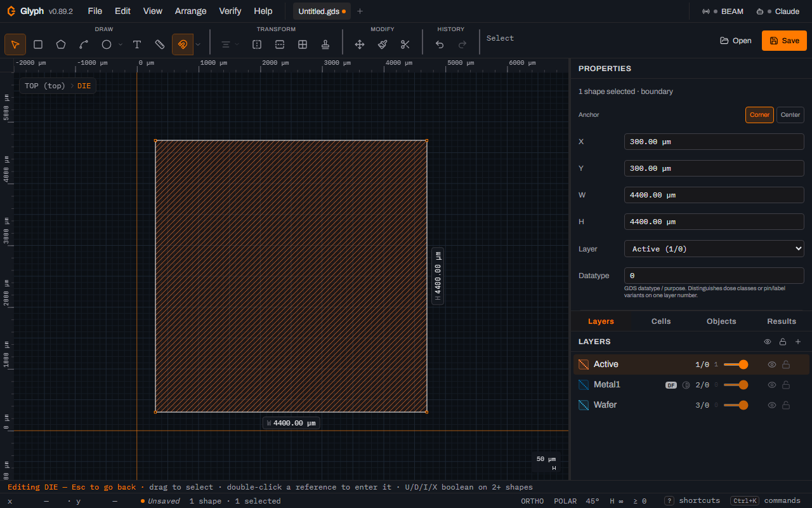The image size is (812, 508).
Task: Expand the Snap tool dropdown arrow
Action: coord(198,44)
